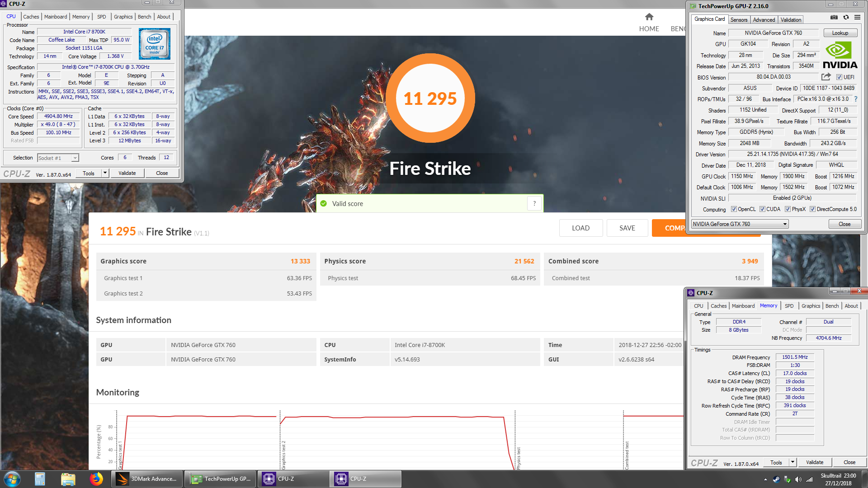Screen dimensions: 868x488
Task: Click the GPU-Z BIOS Version field
Action: pyautogui.click(x=774, y=77)
